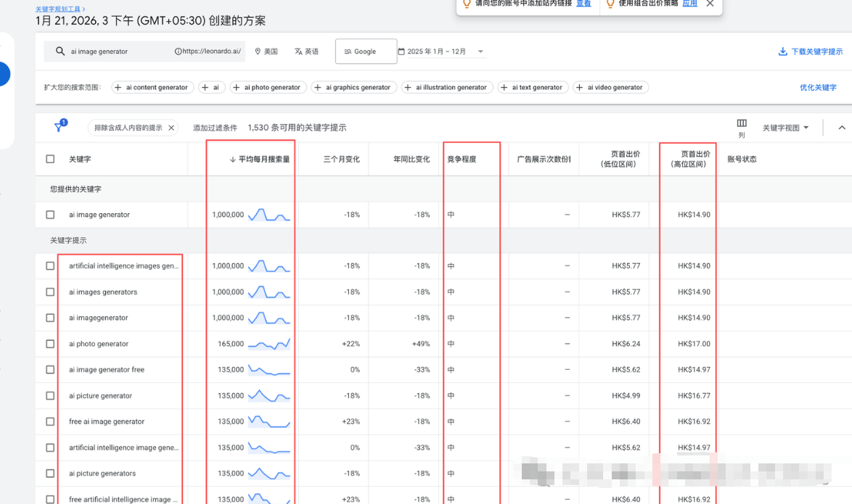This screenshot has width=852, height=504.
Task: Sort by 账号状态 column header
Action: [x=742, y=159]
